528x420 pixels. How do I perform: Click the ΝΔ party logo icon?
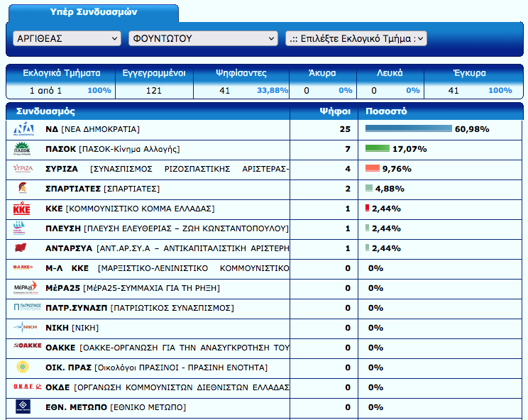click(24, 129)
